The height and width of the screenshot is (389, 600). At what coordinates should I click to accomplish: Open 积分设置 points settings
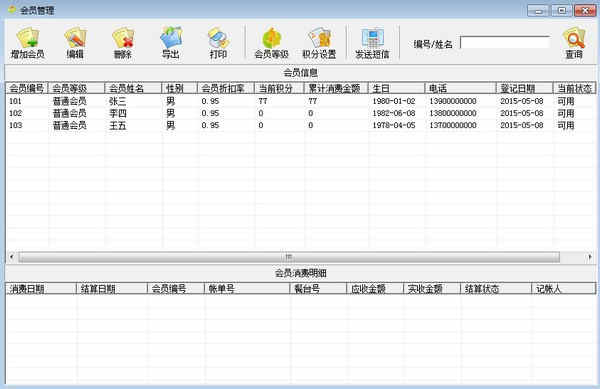(319, 43)
